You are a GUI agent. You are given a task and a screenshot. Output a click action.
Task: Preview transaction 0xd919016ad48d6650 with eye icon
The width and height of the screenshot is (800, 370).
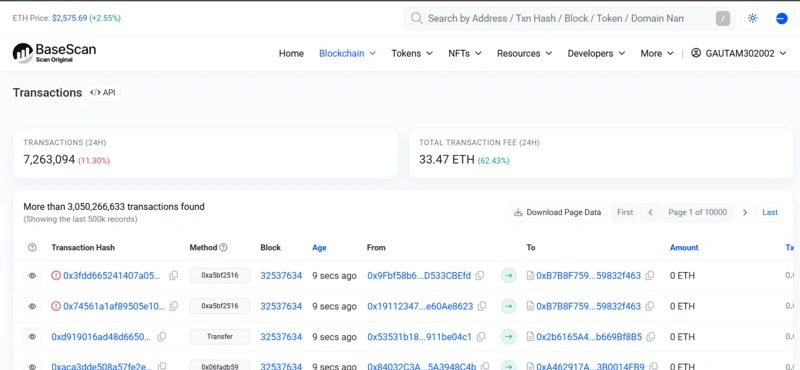click(x=32, y=337)
